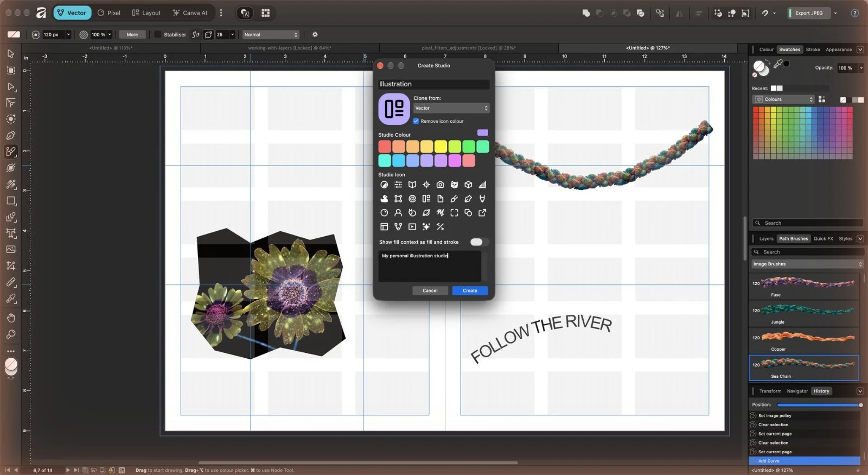The height and width of the screenshot is (475, 868).
Task: Pick the @ symbol studio icon
Action: [x=412, y=199]
